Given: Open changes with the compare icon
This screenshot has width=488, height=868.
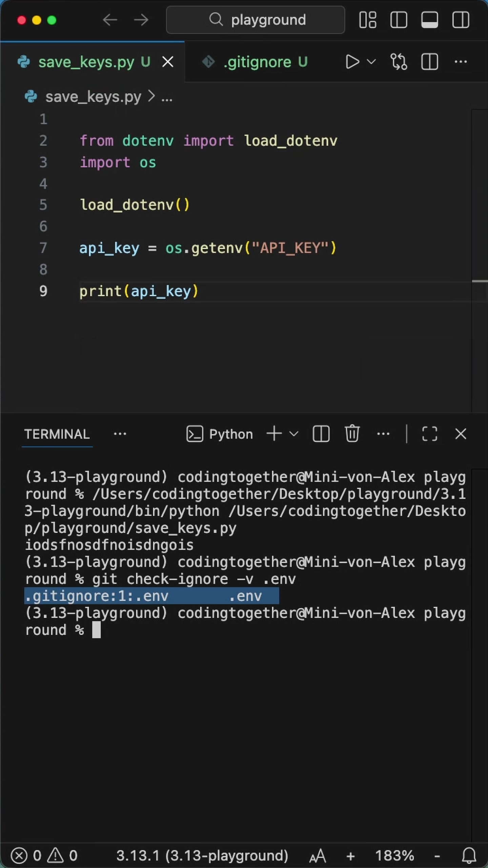Looking at the screenshot, I should (399, 62).
